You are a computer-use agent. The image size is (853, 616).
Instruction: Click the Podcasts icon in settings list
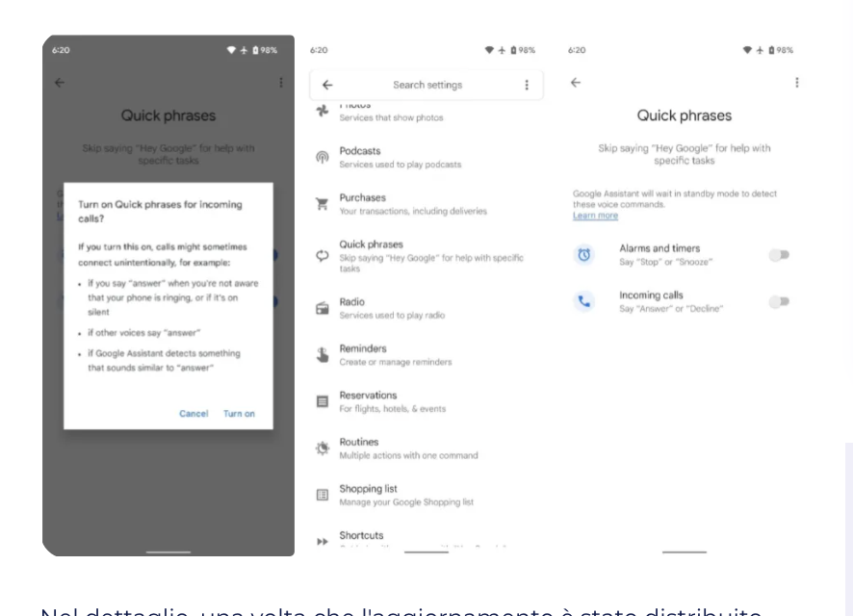point(323,158)
